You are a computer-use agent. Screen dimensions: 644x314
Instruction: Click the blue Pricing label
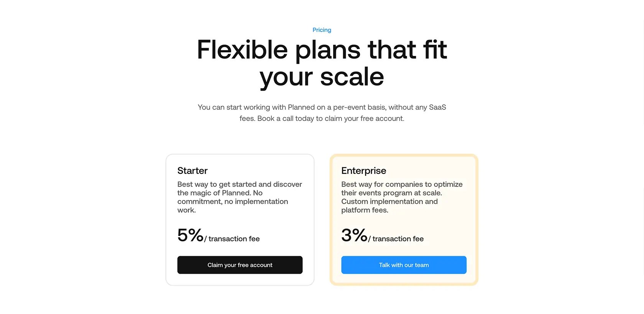(322, 30)
